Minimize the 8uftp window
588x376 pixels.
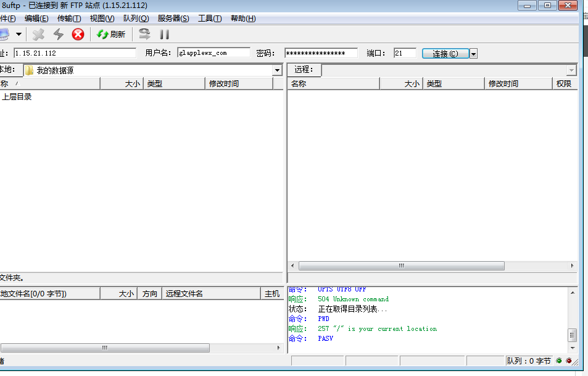point(528,6)
